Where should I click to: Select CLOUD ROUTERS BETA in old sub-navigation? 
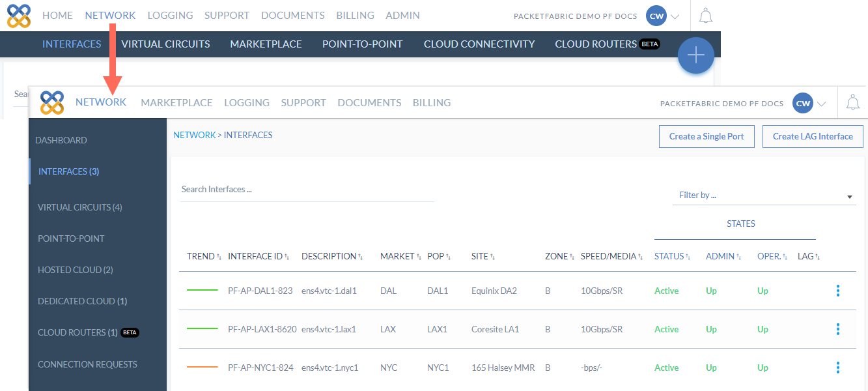point(608,44)
